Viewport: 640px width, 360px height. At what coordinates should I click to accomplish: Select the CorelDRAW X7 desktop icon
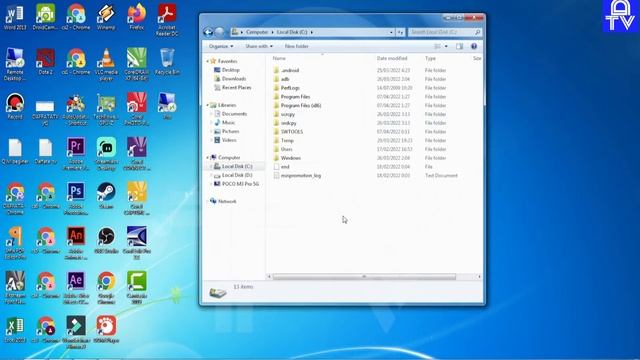click(x=137, y=64)
